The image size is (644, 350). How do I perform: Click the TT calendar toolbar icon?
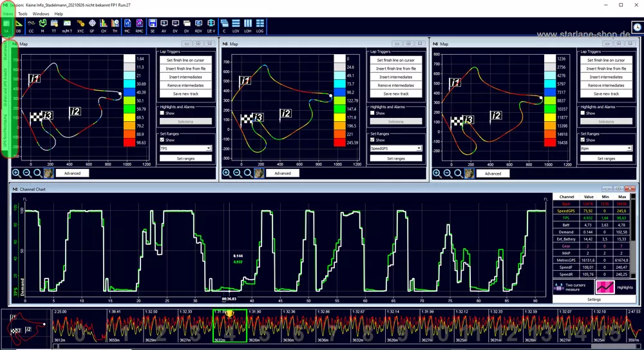click(x=54, y=26)
